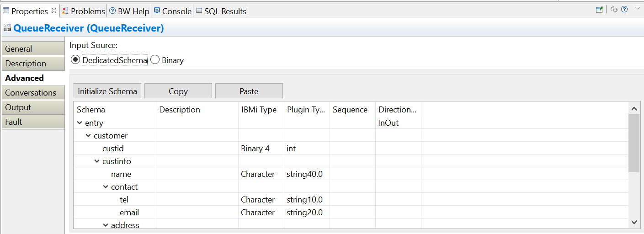Click the Console tab monitor icon
Image resolution: width=644 pixels, height=234 pixels.
click(157, 11)
